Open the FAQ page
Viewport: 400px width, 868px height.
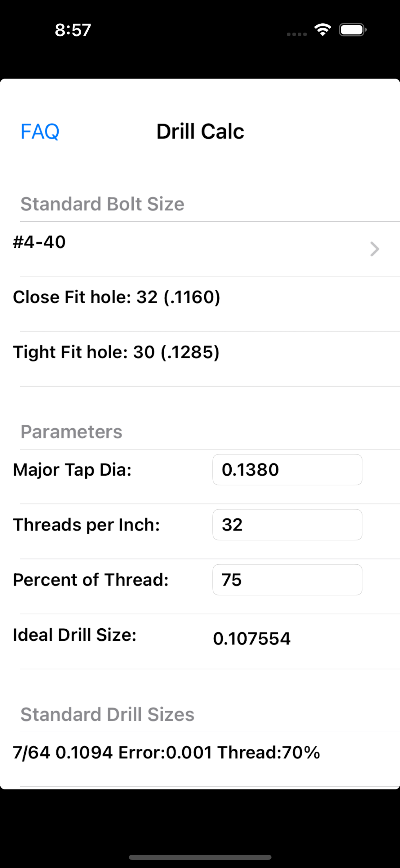pyautogui.click(x=40, y=131)
